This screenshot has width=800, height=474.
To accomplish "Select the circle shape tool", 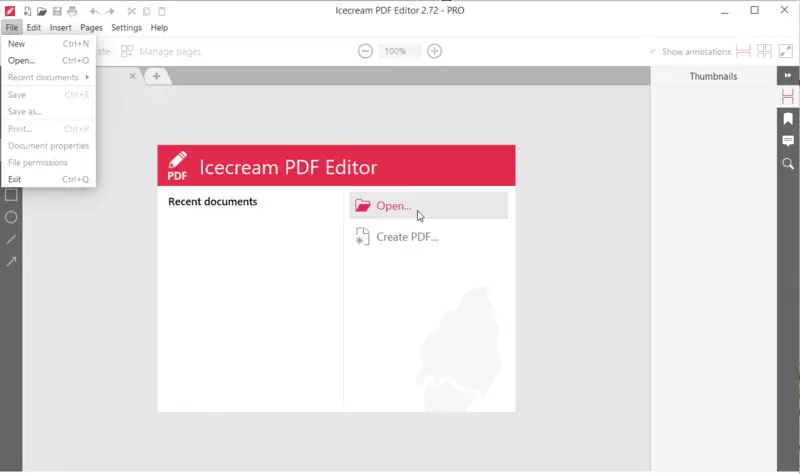I will click(11, 217).
